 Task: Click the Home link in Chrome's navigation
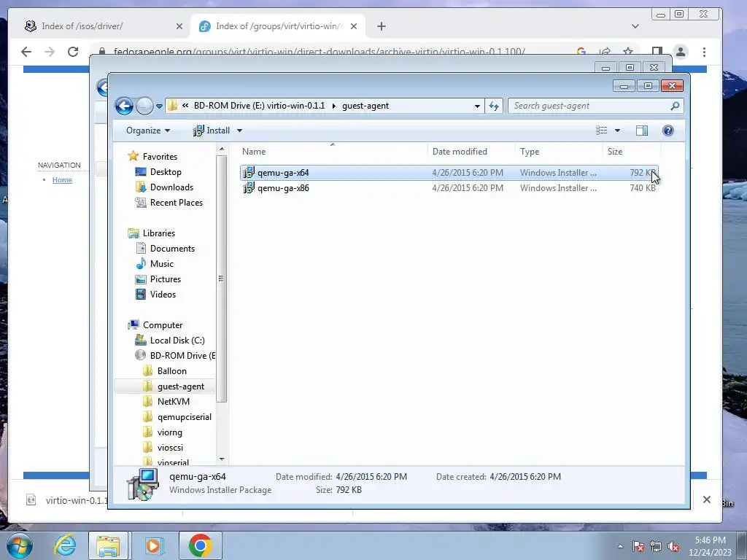tap(62, 179)
